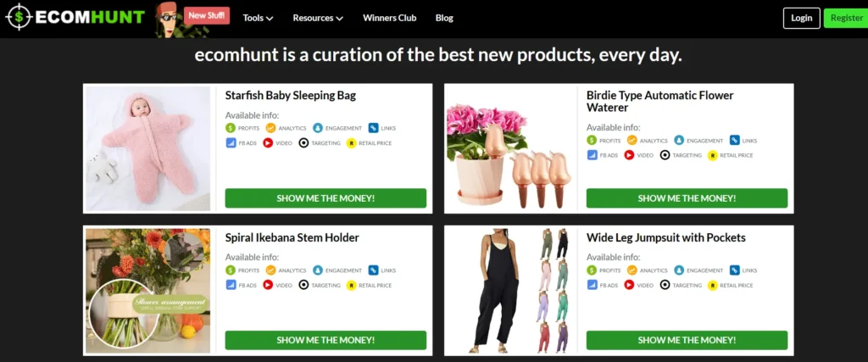868x362 pixels.
Task: Click Retail Price icon on Wide Leg Jumpsuit card
Action: coord(712,285)
